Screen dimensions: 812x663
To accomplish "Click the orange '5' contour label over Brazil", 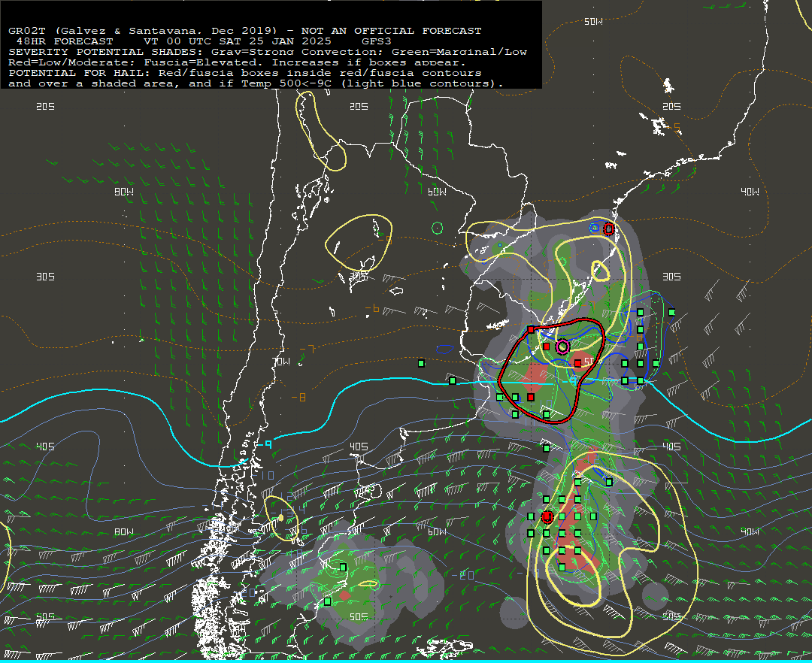I will pyautogui.click(x=677, y=127).
